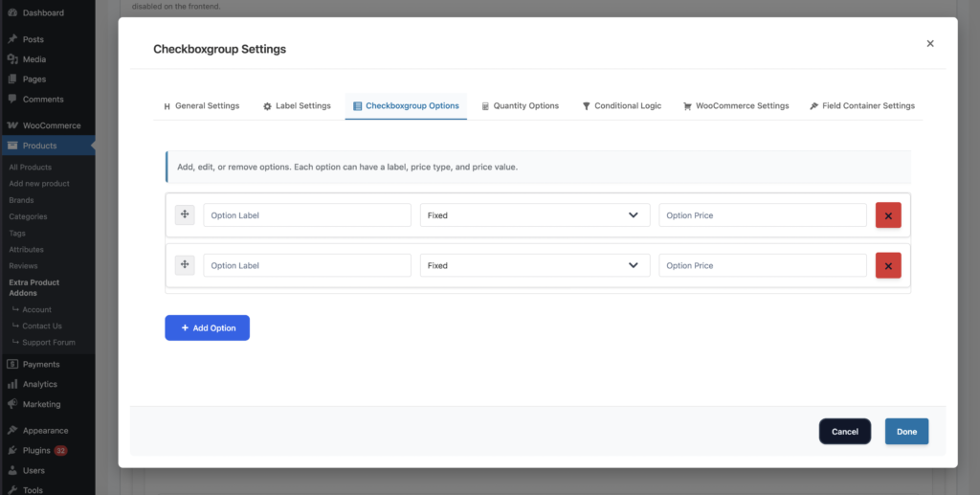Open the Conditional Logic tab
980x495 pixels.
621,106
